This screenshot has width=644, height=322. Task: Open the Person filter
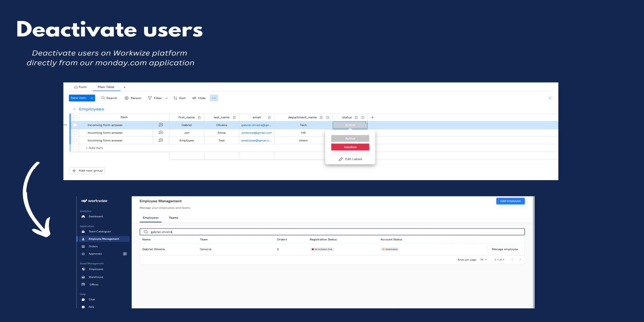click(133, 98)
